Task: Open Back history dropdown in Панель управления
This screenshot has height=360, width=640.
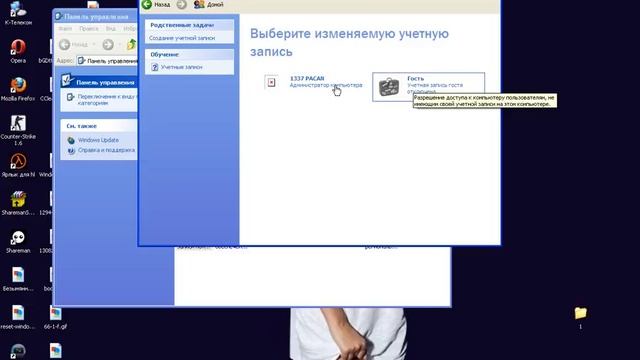Action: (94, 44)
